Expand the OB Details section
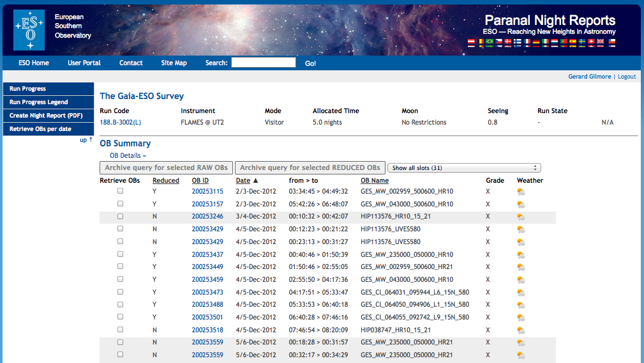 [x=128, y=155]
